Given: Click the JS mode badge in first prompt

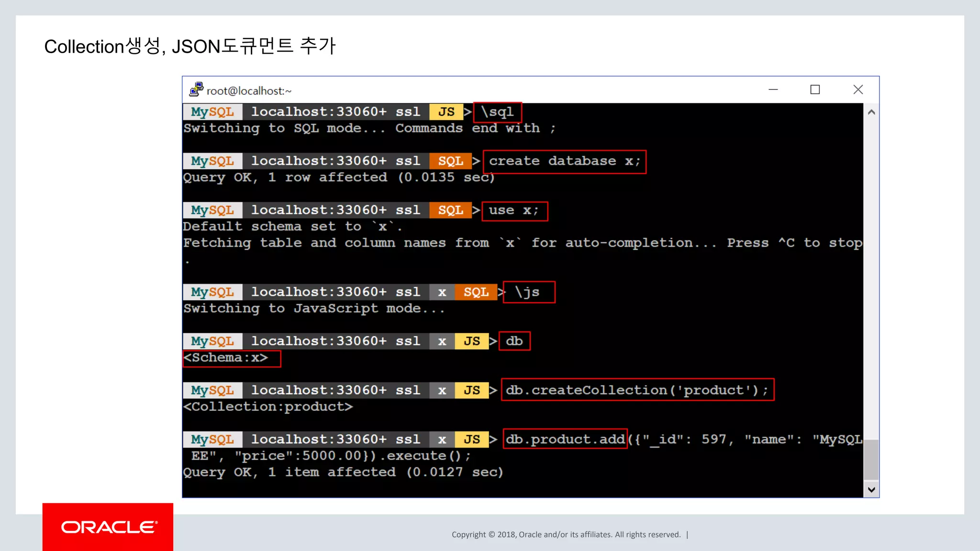Looking at the screenshot, I should point(446,112).
